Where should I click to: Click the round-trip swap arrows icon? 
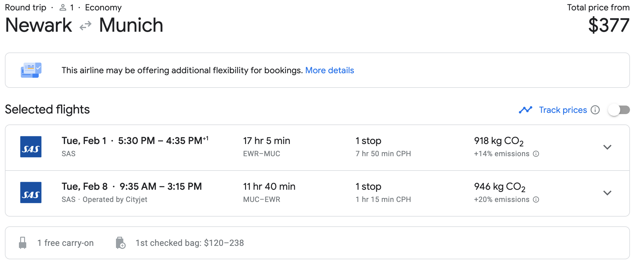(x=85, y=25)
